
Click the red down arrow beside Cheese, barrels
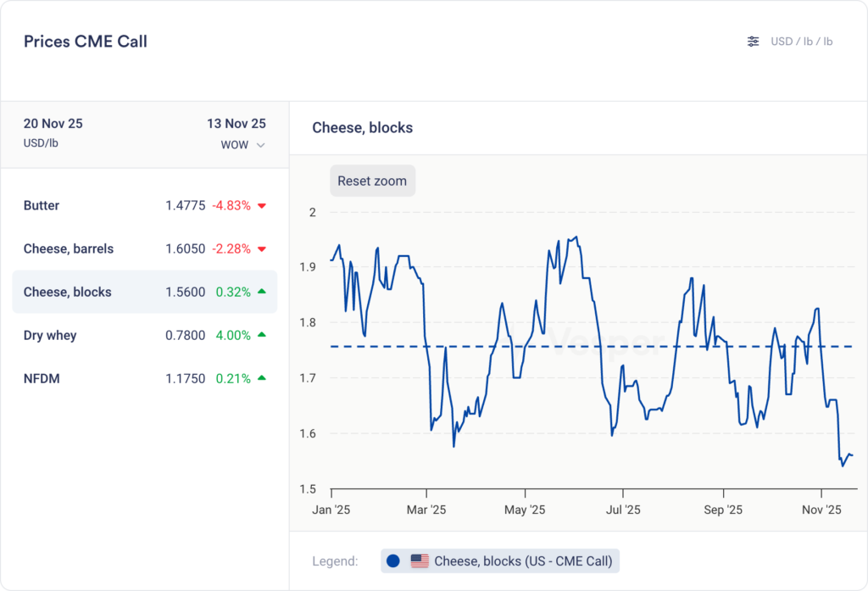point(261,249)
